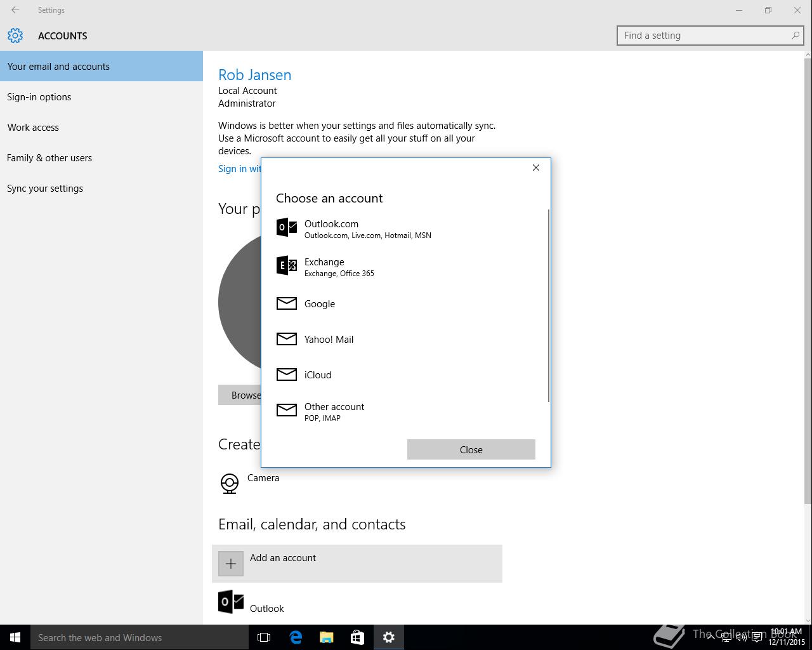The width and height of the screenshot is (812, 650).
Task: Click the search magnifier in Find a setting
Action: [x=795, y=36]
